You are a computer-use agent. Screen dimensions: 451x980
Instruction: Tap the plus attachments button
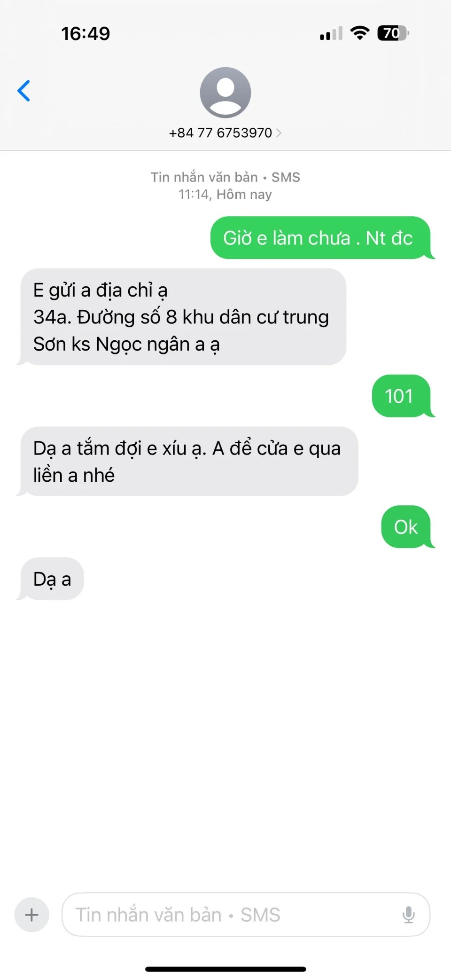(x=32, y=915)
